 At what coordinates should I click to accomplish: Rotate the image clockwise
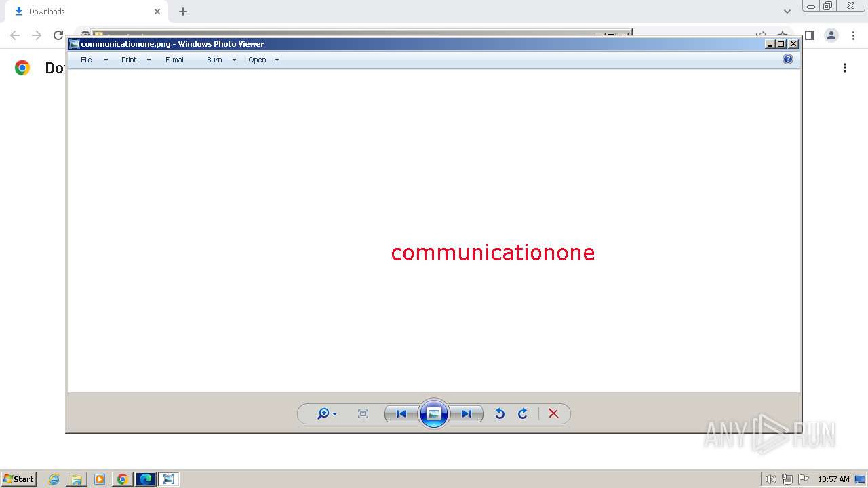tap(522, 413)
